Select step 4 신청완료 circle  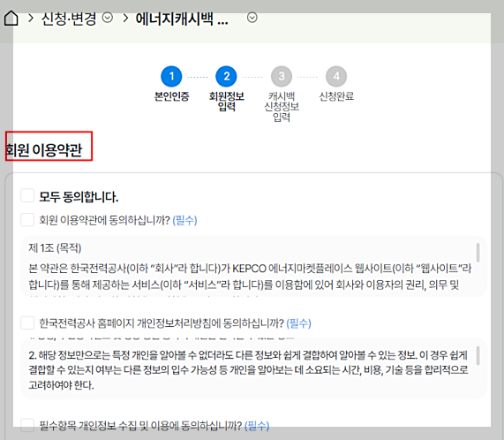pos(336,77)
